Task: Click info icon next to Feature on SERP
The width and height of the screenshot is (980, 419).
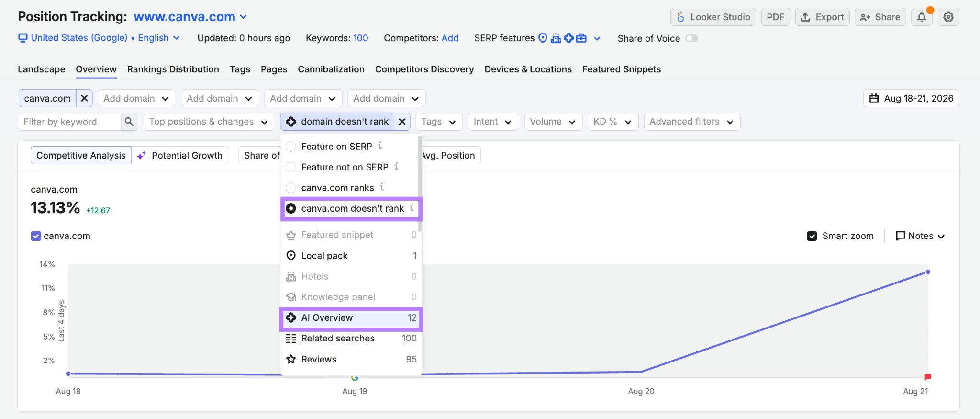Action: point(380,146)
